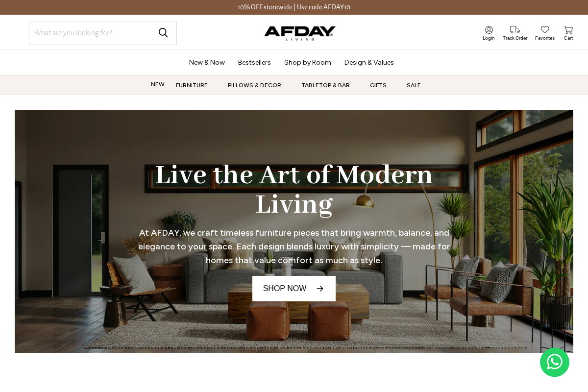Screen dimensions: 588x392
Task: Open WhatsApp chat bubble
Action: coord(555,362)
